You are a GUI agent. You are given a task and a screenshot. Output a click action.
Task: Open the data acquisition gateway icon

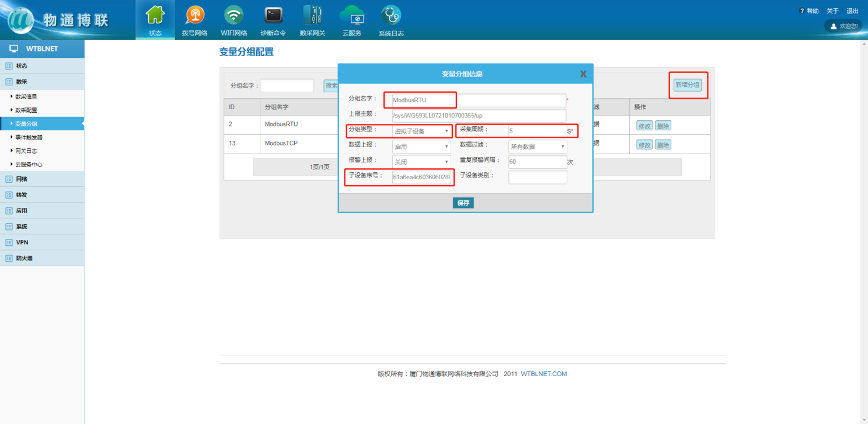coord(312,15)
